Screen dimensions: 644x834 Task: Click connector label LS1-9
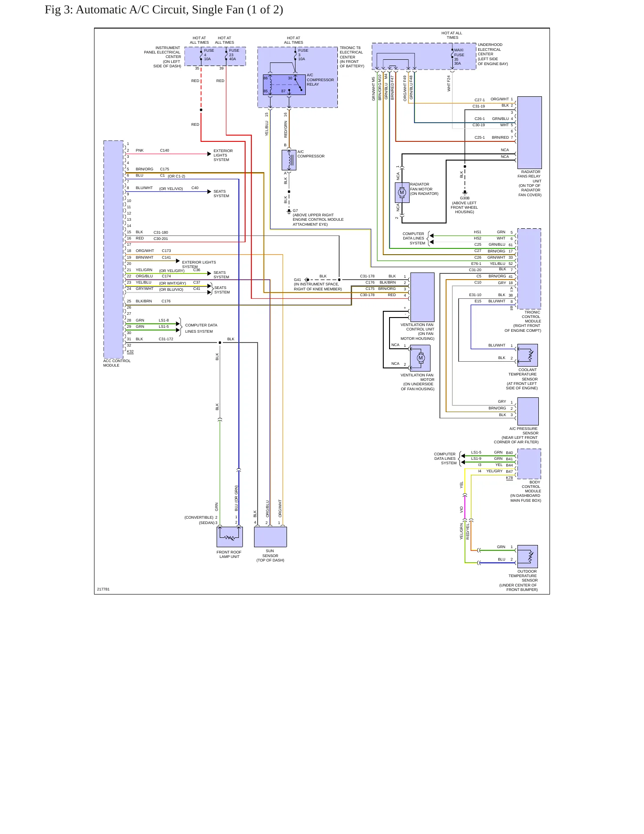coord(476,458)
